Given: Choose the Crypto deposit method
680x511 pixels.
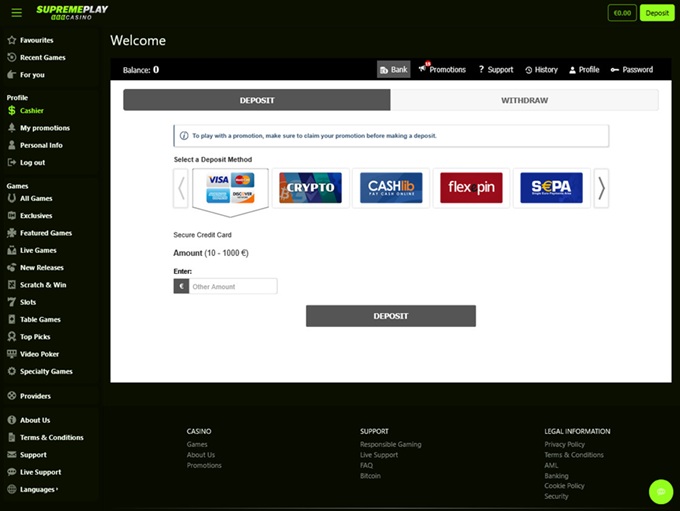Looking at the screenshot, I should (310, 188).
